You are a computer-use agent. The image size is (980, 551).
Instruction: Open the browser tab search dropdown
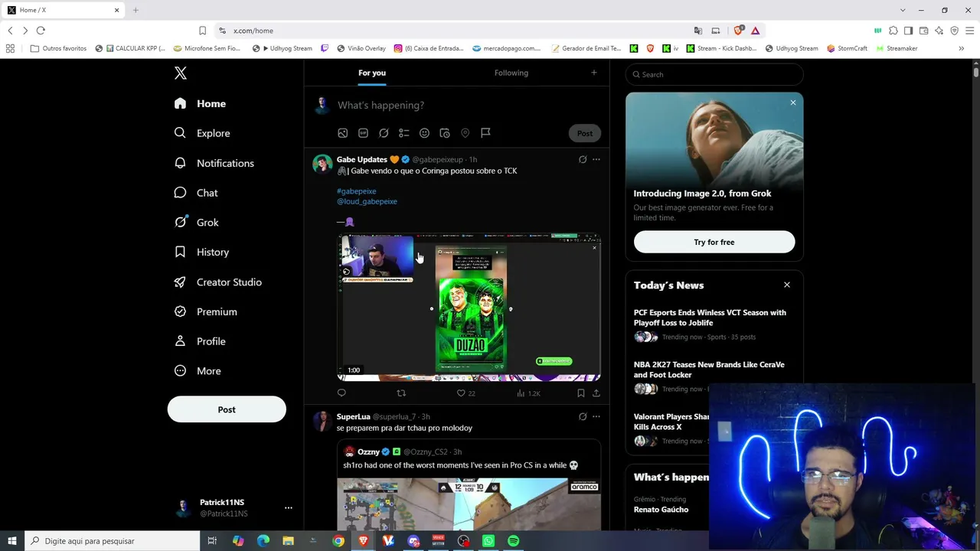pos(903,10)
